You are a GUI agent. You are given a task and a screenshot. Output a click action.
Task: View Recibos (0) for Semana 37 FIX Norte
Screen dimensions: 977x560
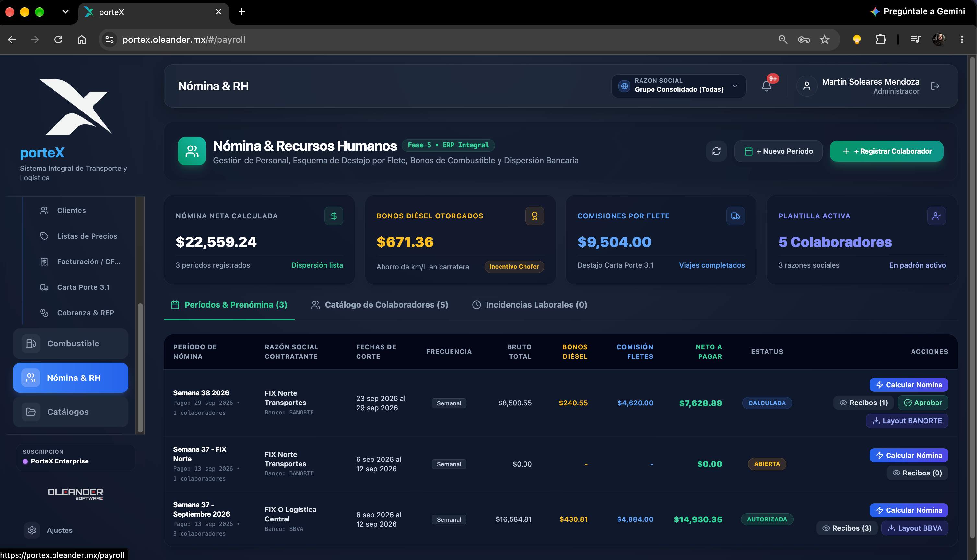click(917, 473)
